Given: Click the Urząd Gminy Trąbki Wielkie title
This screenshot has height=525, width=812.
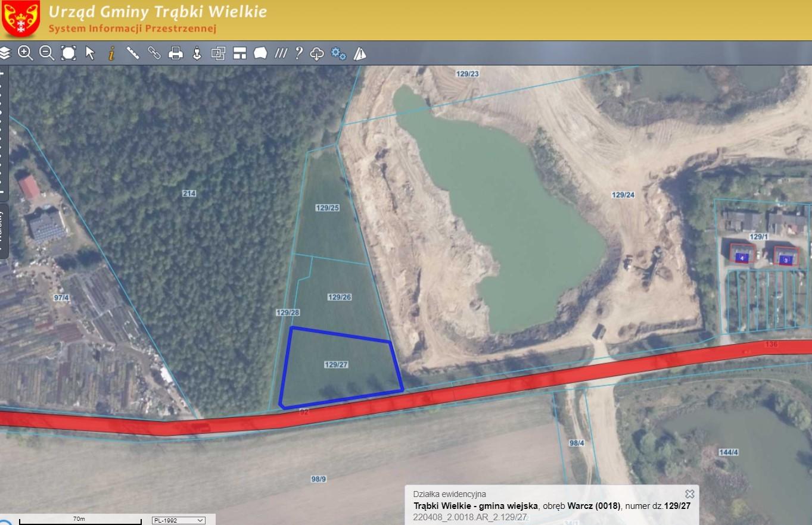Looking at the screenshot, I should click(158, 11).
